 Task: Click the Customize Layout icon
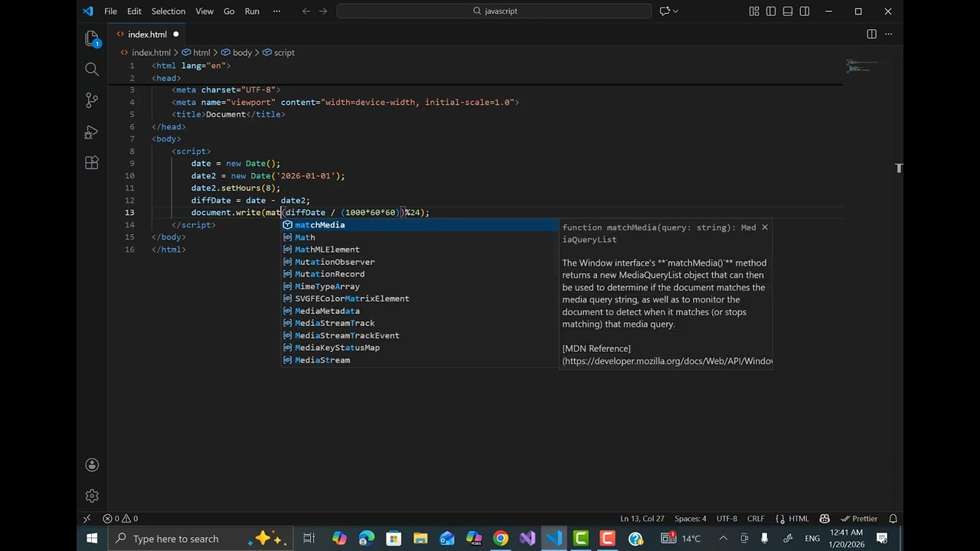coord(754,11)
